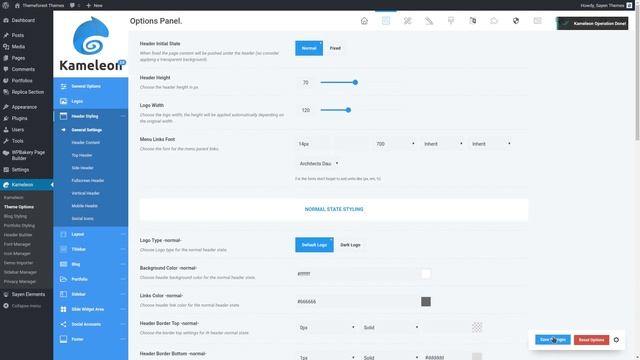Click the Social Accounts share icon
640x360 pixels.
pos(63,324)
